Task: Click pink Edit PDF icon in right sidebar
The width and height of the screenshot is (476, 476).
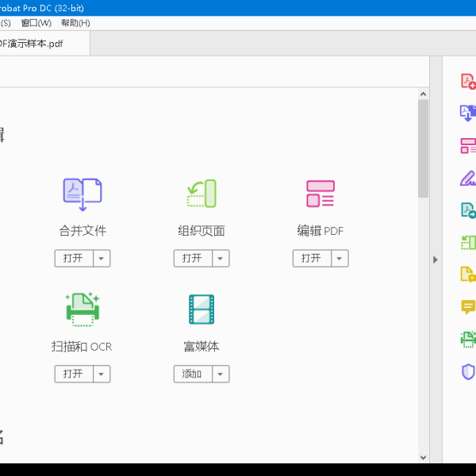Action: tap(468, 145)
